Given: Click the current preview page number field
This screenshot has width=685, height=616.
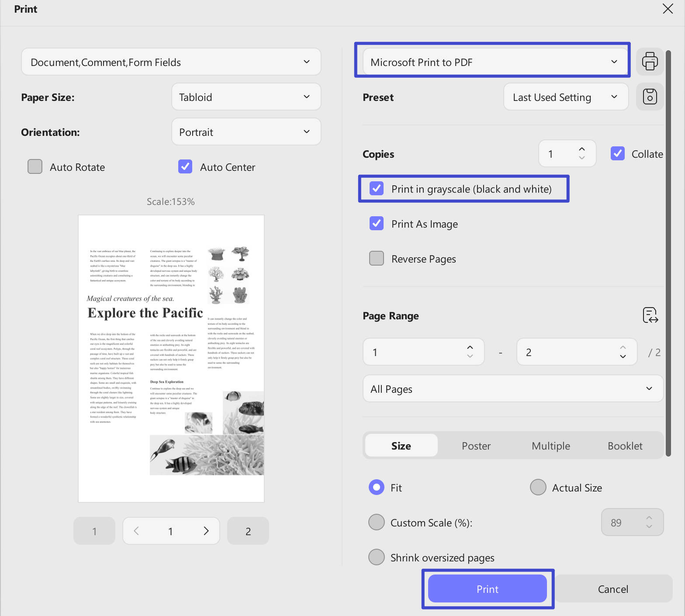Looking at the screenshot, I should coord(171,531).
